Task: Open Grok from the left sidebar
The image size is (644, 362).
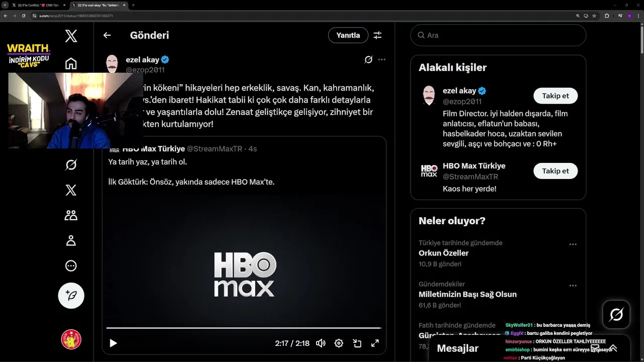Action: click(x=71, y=165)
